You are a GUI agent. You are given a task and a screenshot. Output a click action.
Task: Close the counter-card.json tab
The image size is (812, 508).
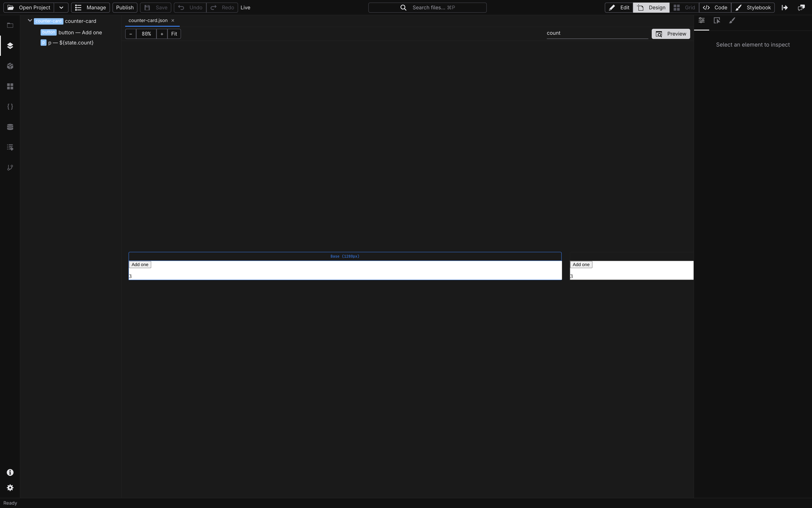click(x=173, y=21)
